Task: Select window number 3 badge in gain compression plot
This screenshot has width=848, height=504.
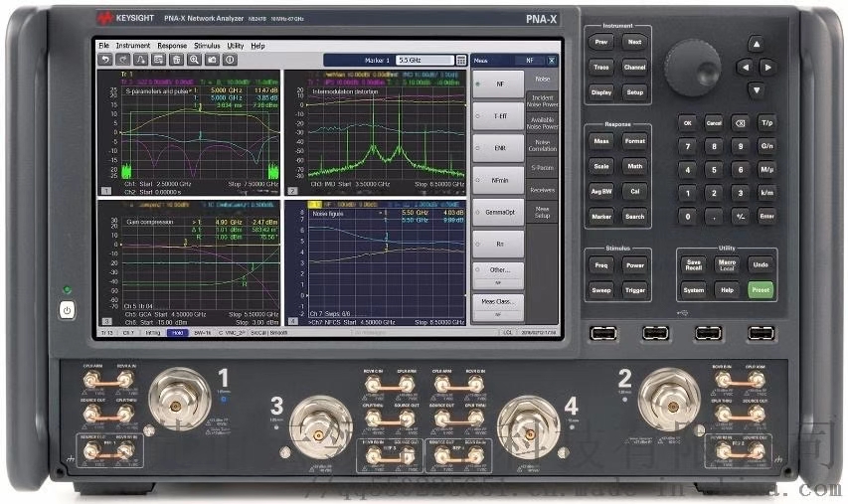Action: click(x=106, y=321)
